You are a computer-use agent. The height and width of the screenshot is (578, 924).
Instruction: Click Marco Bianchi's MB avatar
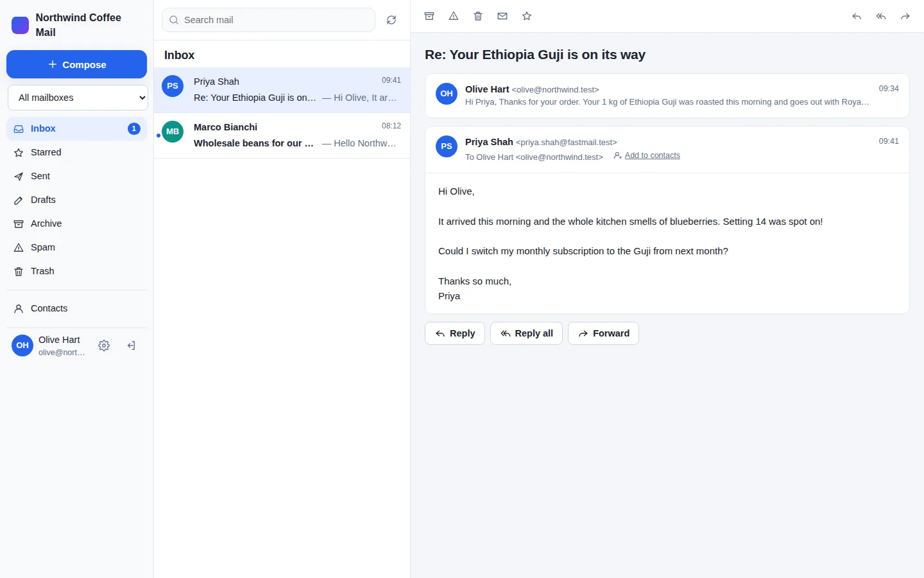coord(173,132)
